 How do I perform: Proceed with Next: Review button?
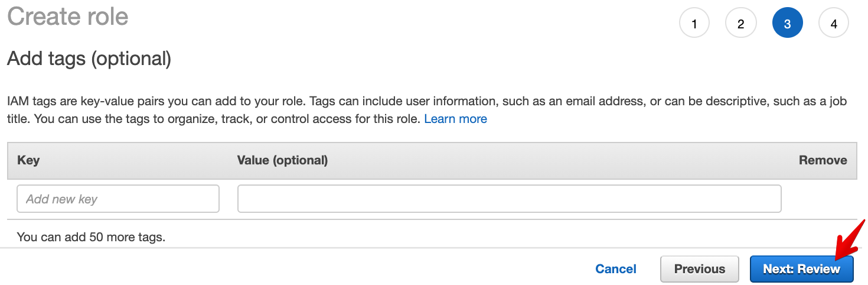[801, 269]
